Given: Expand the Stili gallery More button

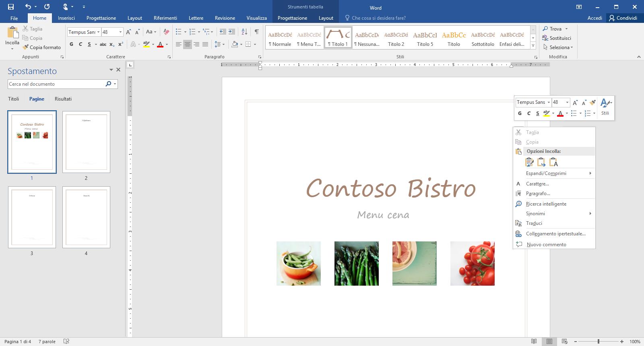Looking at the screenshot, I should pos(533,46).
